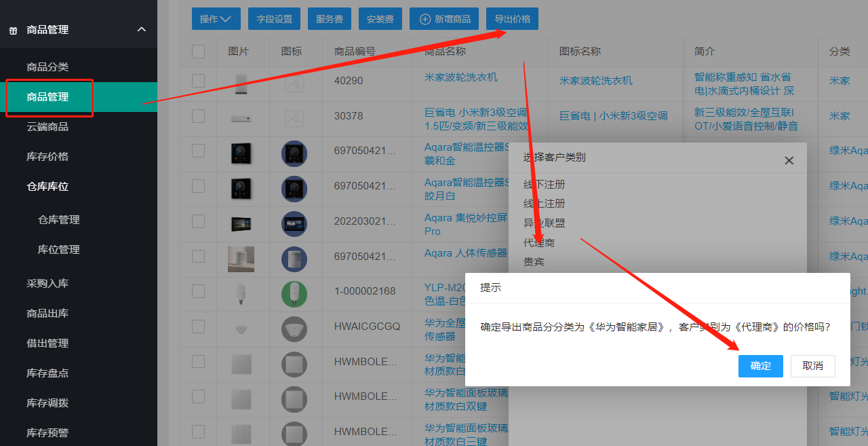The image size is (868, 446).
Task: Select 贵宾 customer type
Action: 534,261
